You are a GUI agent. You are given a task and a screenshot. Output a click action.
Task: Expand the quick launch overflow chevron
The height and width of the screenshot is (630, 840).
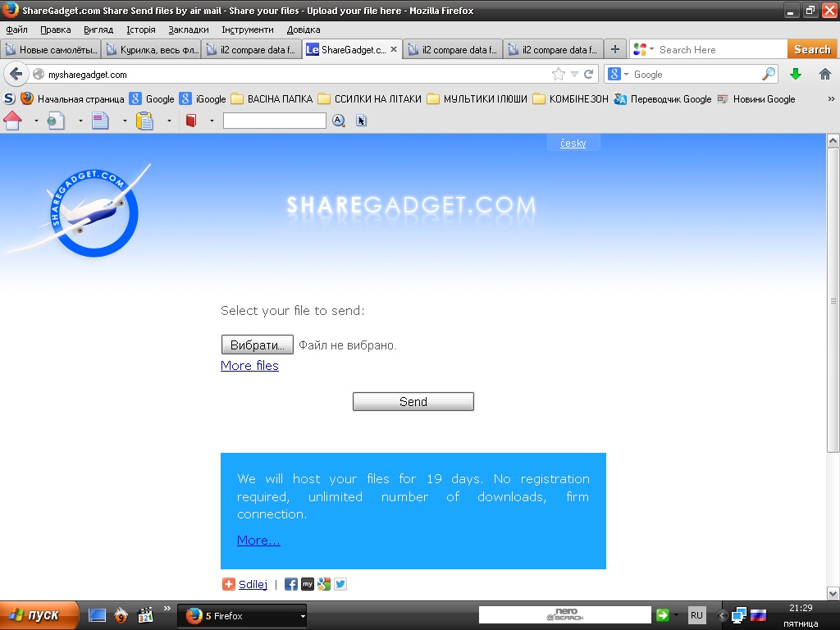(167, 608)
